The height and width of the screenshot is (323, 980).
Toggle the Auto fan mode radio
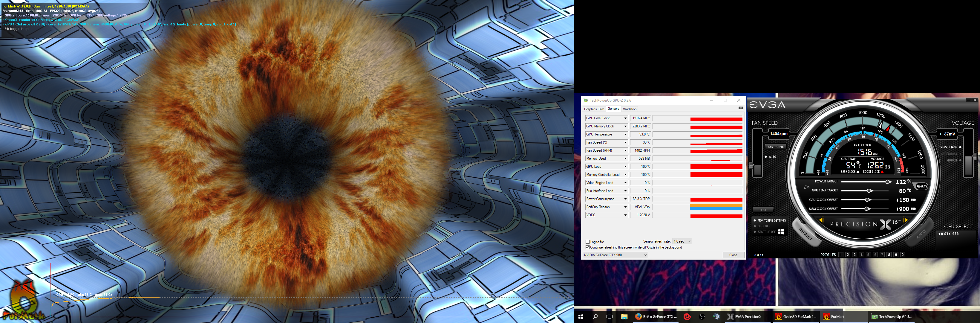pyautogui.click(x=766, y=156)
